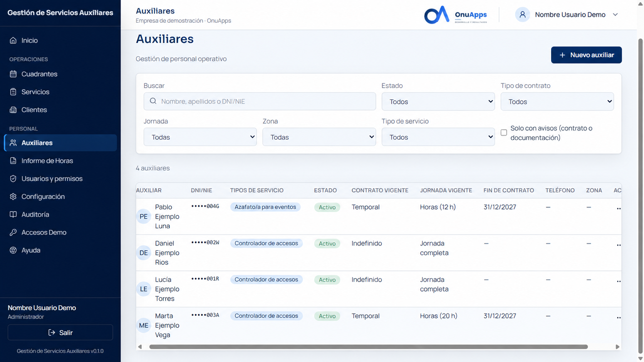Expand the Tipo de contrato dropdown
This screenshot has height=362, width=644.
point(557,102)
